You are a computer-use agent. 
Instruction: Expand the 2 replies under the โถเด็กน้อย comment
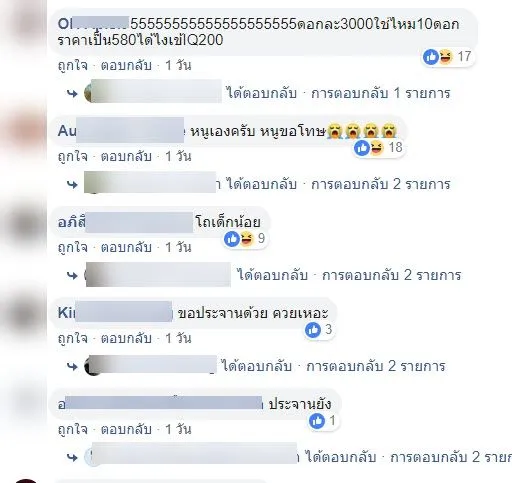[x=392, y=275]
